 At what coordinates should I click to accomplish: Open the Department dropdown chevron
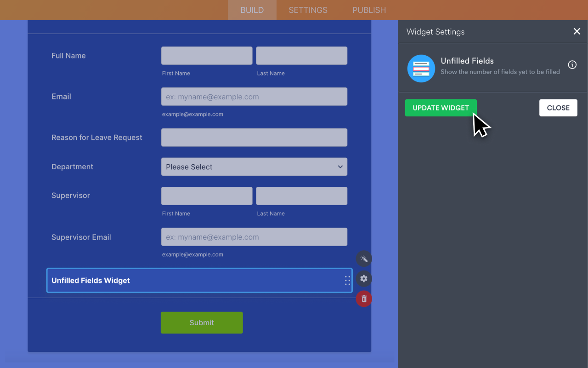[x=339, y=167]
